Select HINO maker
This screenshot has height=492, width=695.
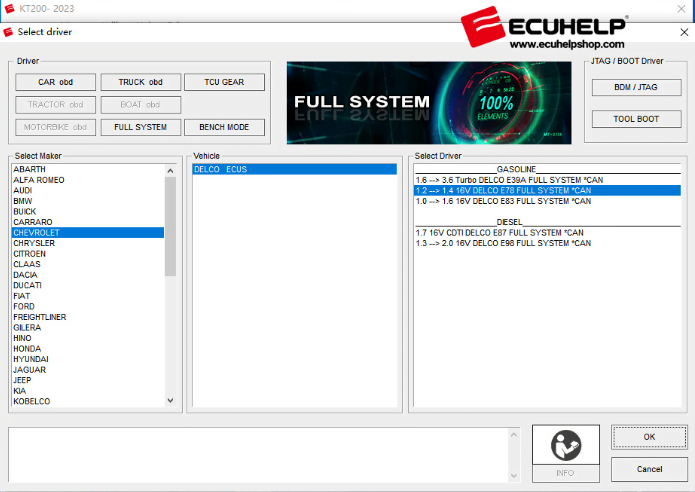pos(88,338)
